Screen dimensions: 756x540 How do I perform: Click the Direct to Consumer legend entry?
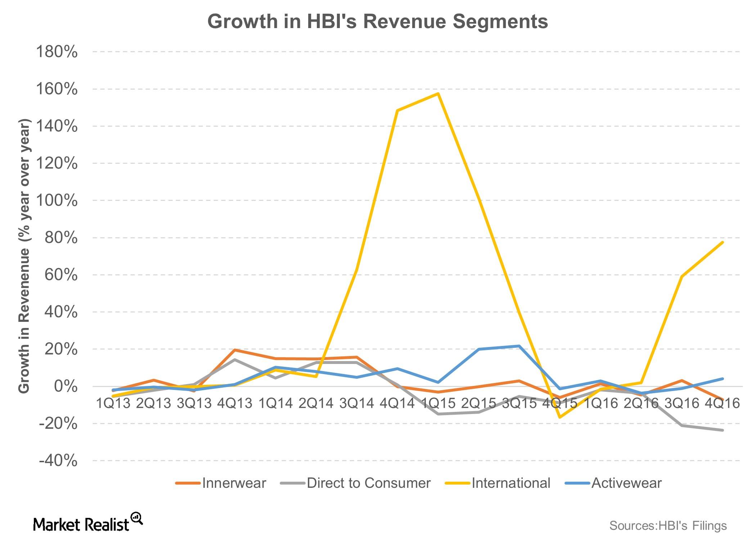pyautogui.click(x=355, y=483)
